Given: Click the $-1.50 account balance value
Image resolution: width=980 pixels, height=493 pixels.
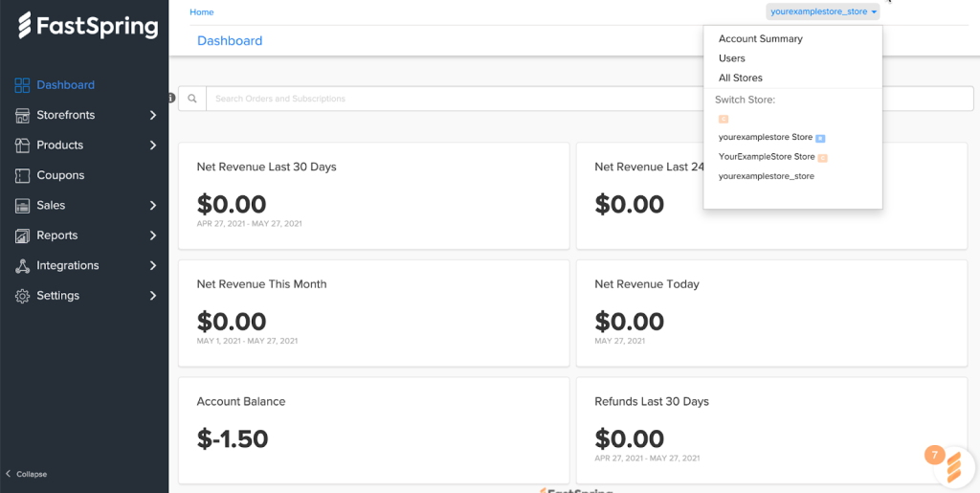Looking at the screenshot, I should 233,439.
